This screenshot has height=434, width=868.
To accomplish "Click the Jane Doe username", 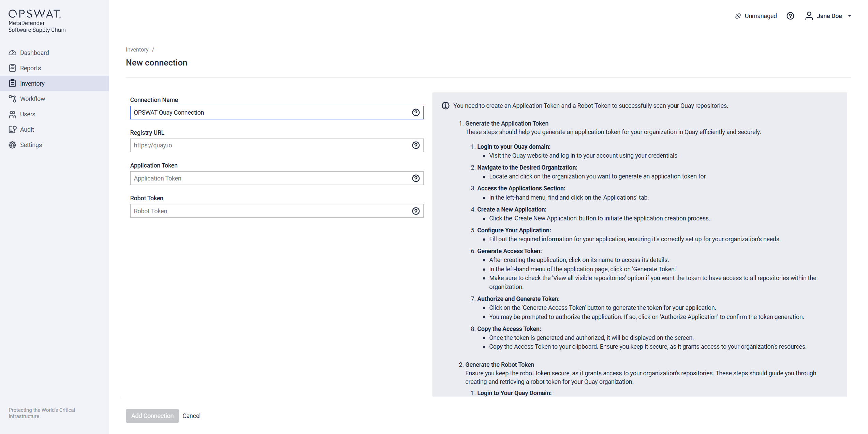I will pyautogui.click(x=829, y=16).
